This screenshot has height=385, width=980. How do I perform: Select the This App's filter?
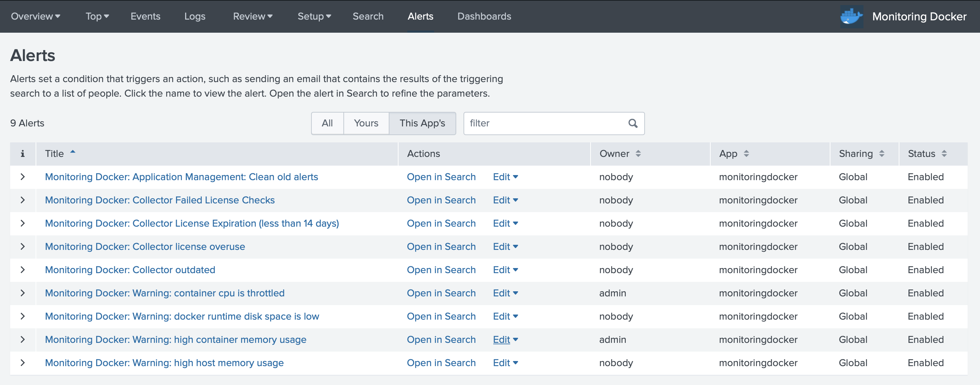422,123
